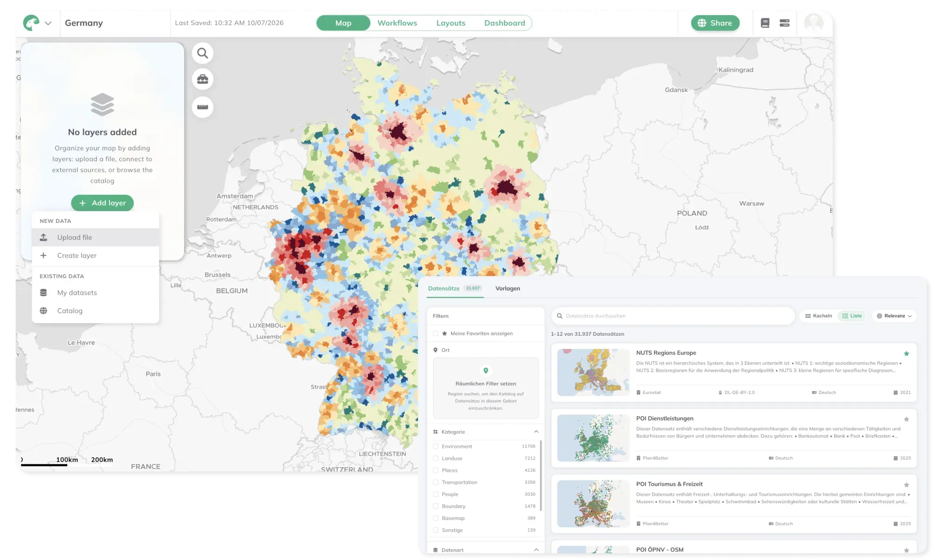This screenshot has width=933, height=560.
Task: Open the POI Tourismus & Freizeit dataset title
Action: tap(669, 484)
